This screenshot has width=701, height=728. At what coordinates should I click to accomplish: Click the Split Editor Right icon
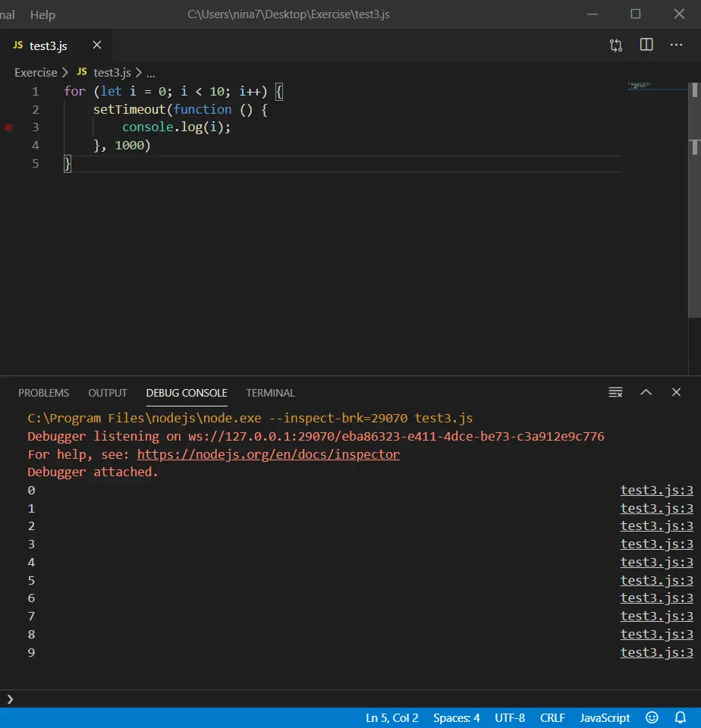tap(646, 45)
